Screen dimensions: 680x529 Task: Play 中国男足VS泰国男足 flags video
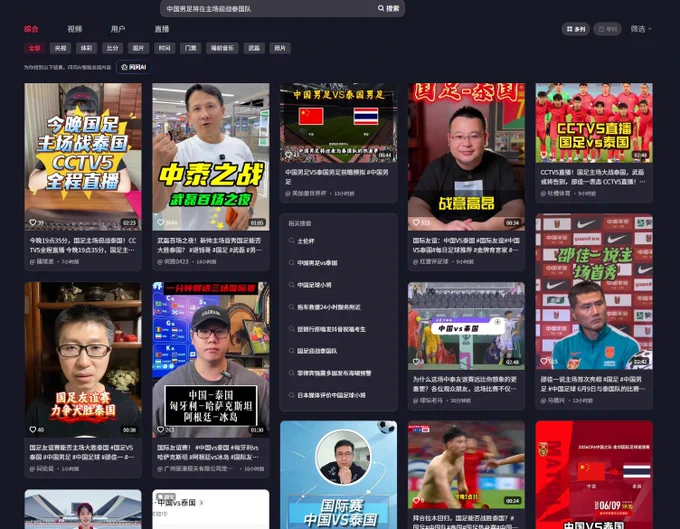[338, 123]
